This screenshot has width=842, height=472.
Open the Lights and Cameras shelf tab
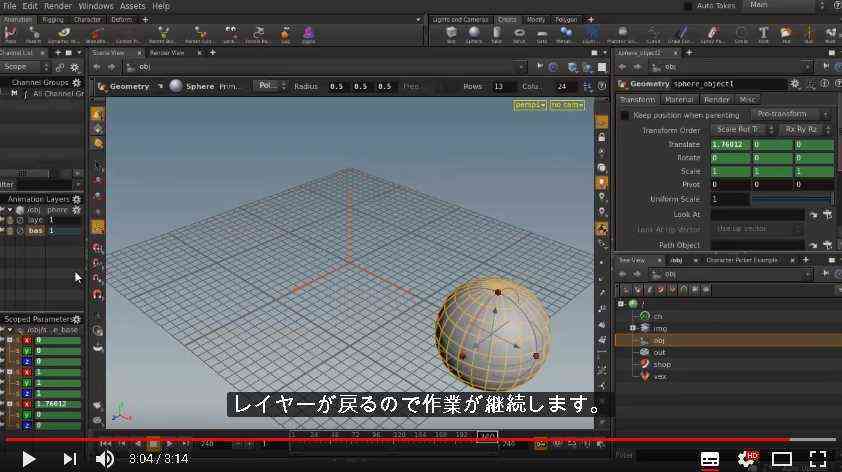[x=460, y=19]
